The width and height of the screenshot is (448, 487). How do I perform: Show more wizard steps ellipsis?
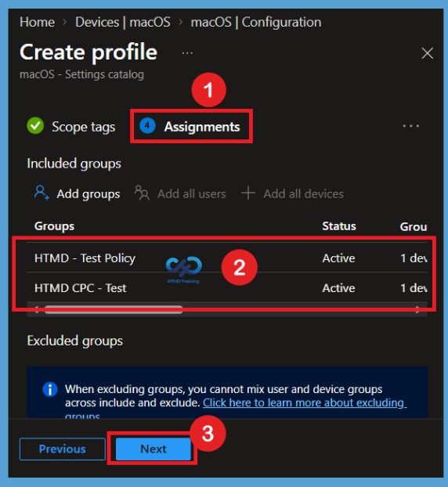(411, 126)
